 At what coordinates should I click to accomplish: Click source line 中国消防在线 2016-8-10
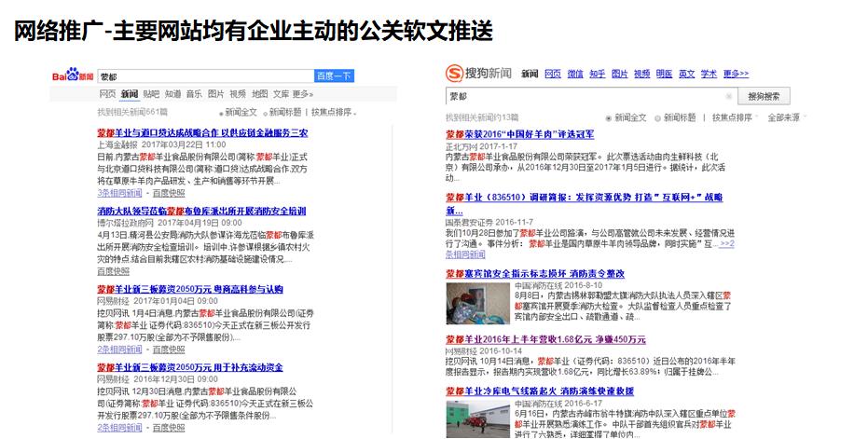click(x=558, y=285)
